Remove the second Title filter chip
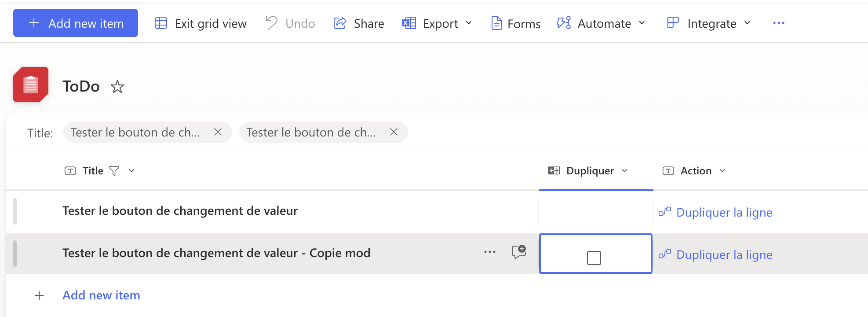 394,132
